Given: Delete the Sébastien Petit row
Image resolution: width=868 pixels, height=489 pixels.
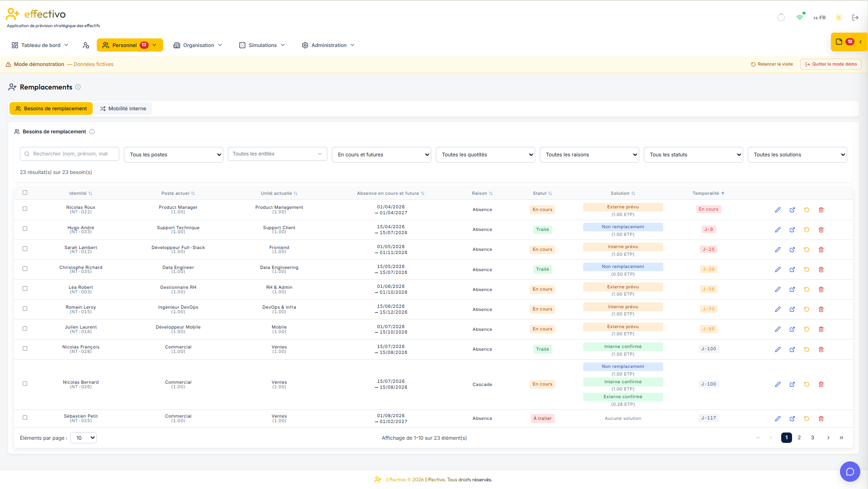Looking at the screenshot, I should coord(821,418).
